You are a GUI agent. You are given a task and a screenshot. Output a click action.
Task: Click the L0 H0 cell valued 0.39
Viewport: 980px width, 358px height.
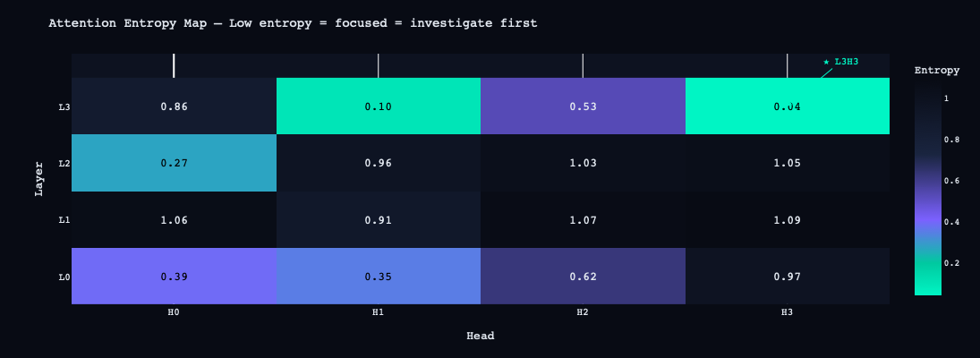[x=174, y=277]
